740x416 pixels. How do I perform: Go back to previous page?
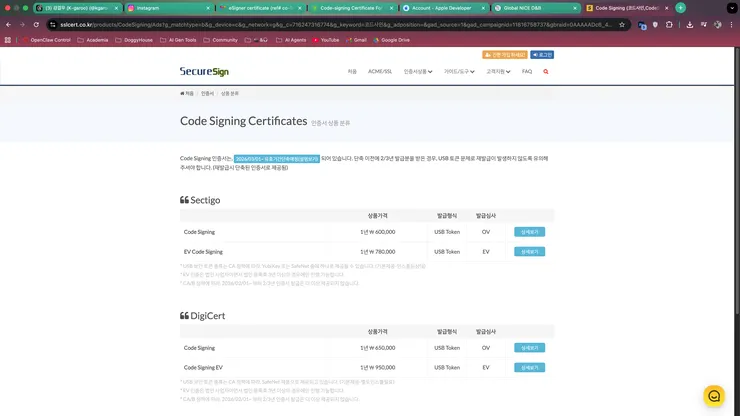(x=8, y=24)
